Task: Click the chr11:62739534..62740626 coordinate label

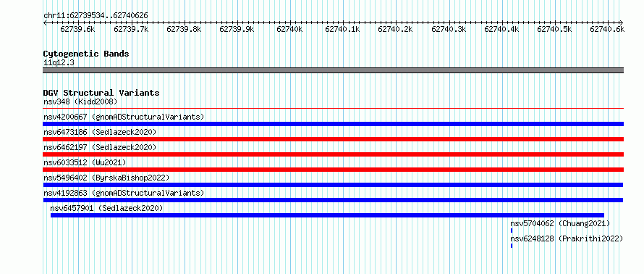Action: [96, 16]
